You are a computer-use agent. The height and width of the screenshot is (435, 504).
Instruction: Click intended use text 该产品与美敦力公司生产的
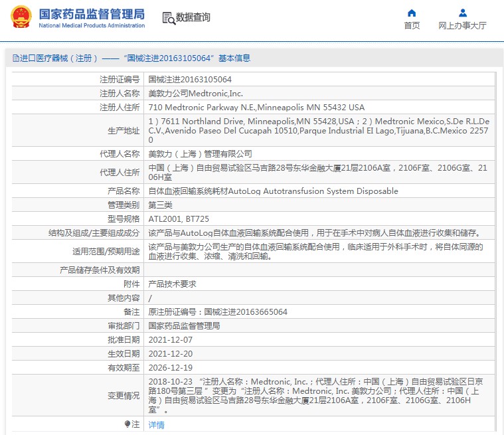[315, 252]
